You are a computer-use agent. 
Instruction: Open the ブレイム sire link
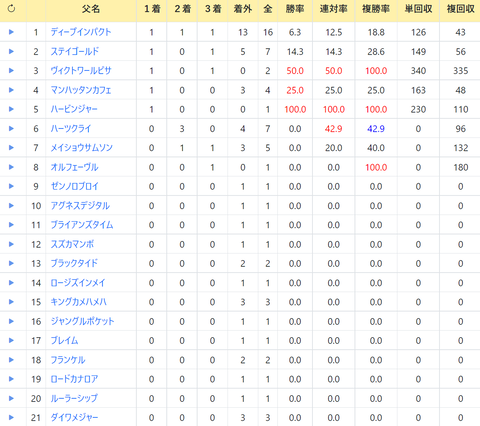click(64, 340)
